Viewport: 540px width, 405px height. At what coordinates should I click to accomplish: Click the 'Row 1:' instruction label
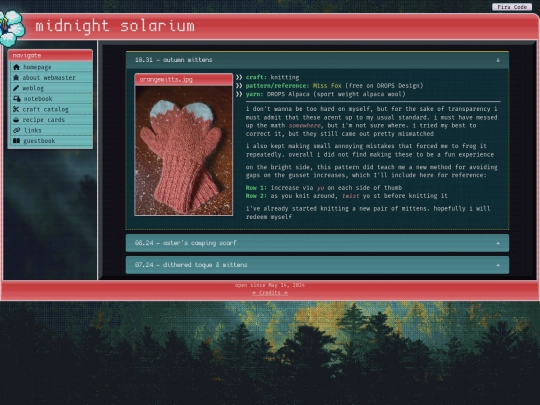tap(256, 188)
